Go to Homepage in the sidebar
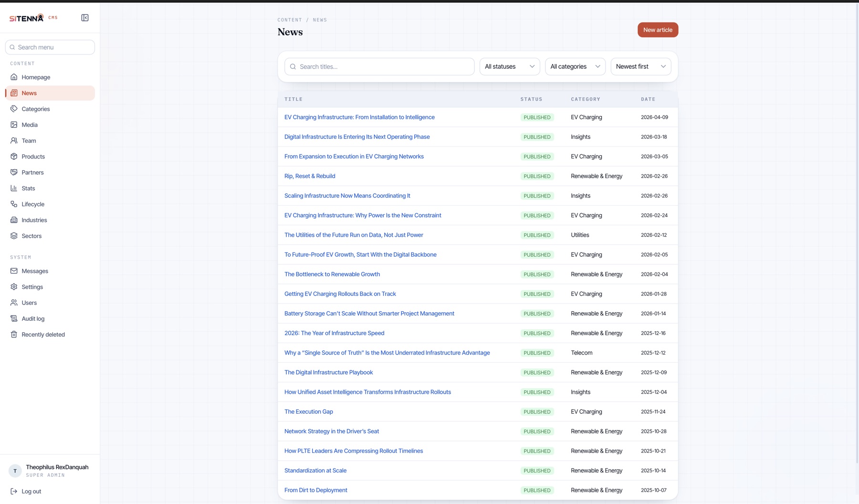Viewport: 859px width, 504px height. [x=50, y=77]
